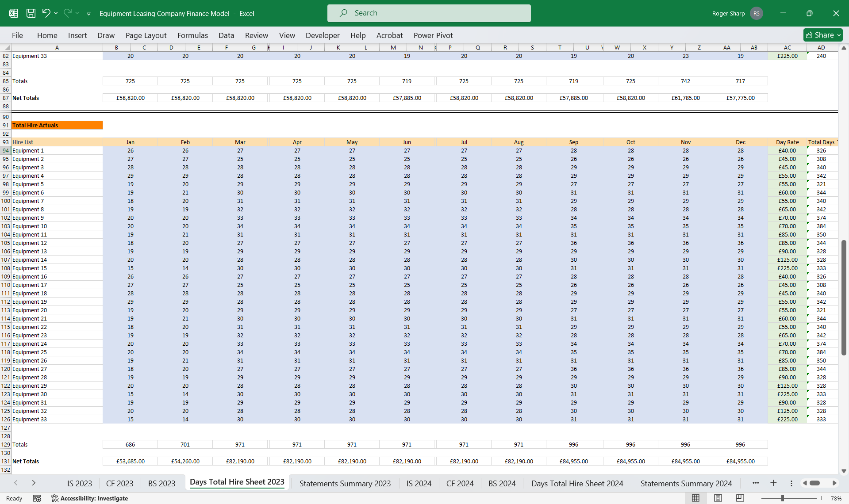Select the Day Rate column heading
This screenshot has height=504, width=849.
[x=787, y=142]
